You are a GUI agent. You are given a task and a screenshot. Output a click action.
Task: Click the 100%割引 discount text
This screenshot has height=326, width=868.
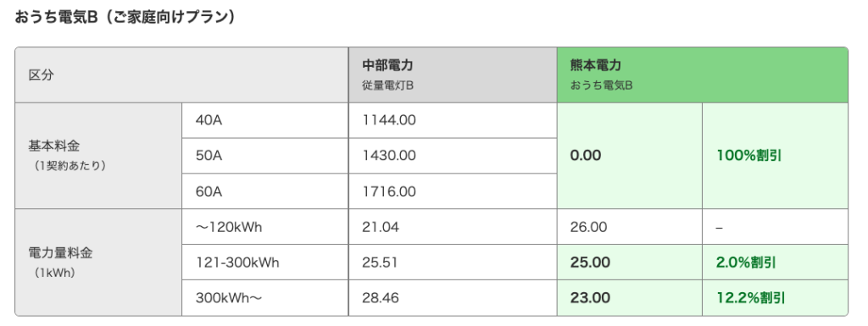(x=748, y=156)
